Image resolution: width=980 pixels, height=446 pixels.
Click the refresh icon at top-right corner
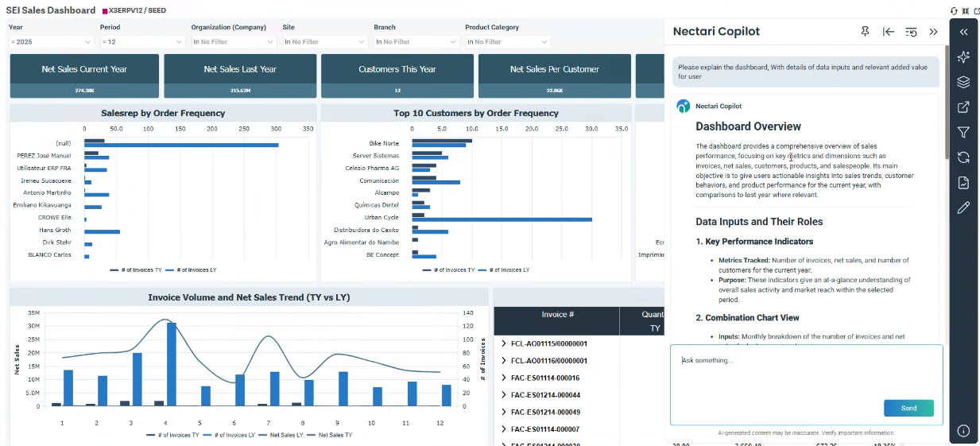(954, 11)
